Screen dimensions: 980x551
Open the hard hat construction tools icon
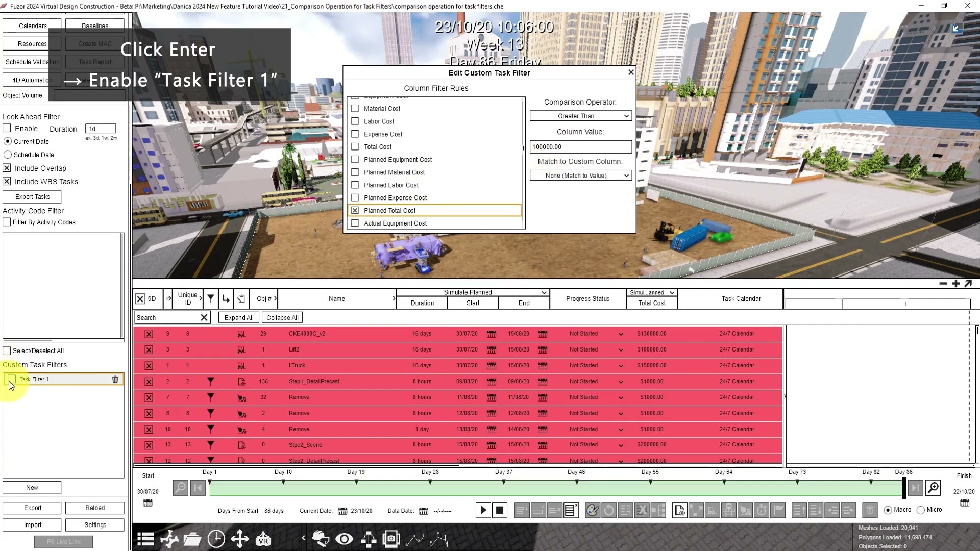(321, 539)
